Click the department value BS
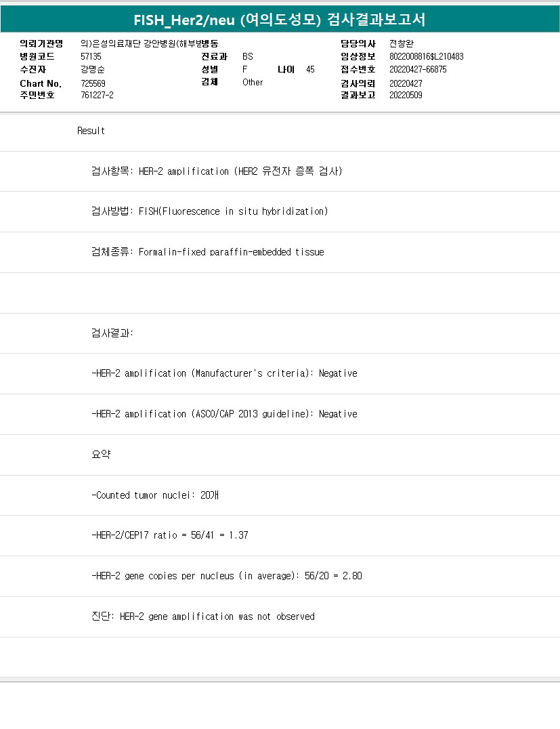Screen dimensions: 560x729 click(x=247, y=56)
